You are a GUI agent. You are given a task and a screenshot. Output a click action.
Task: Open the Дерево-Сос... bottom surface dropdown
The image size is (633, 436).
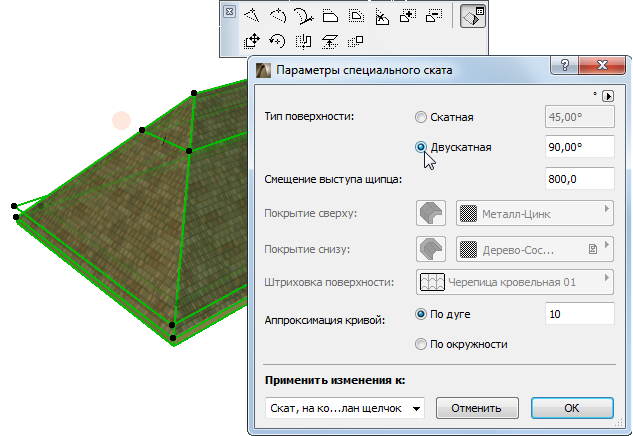(535, 249)
